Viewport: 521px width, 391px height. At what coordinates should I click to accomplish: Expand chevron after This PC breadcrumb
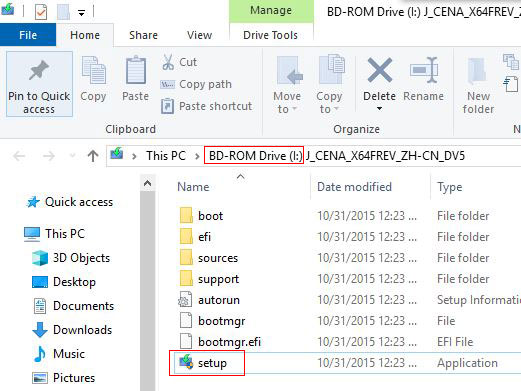coord(197,156)
